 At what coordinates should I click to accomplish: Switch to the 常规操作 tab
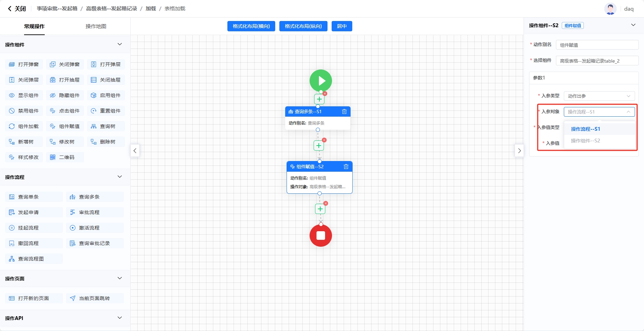coord(34,26)
